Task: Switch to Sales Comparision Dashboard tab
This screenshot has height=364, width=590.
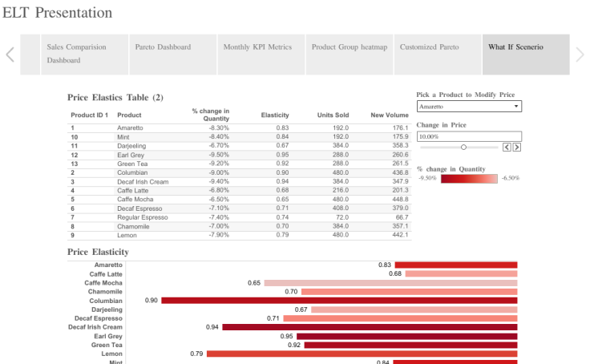Action: 76,54
